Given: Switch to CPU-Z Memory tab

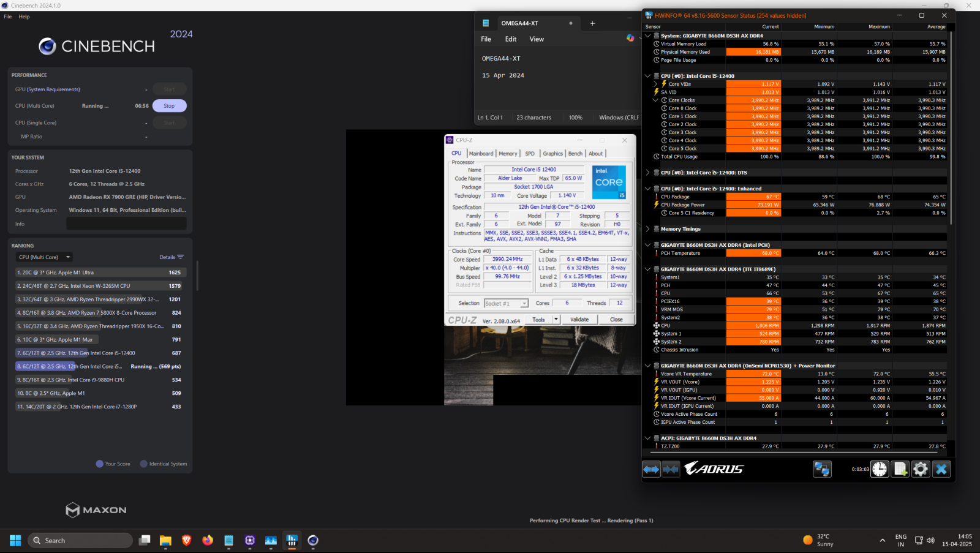Looking at the screenshot, I should (x=508, y=154).
